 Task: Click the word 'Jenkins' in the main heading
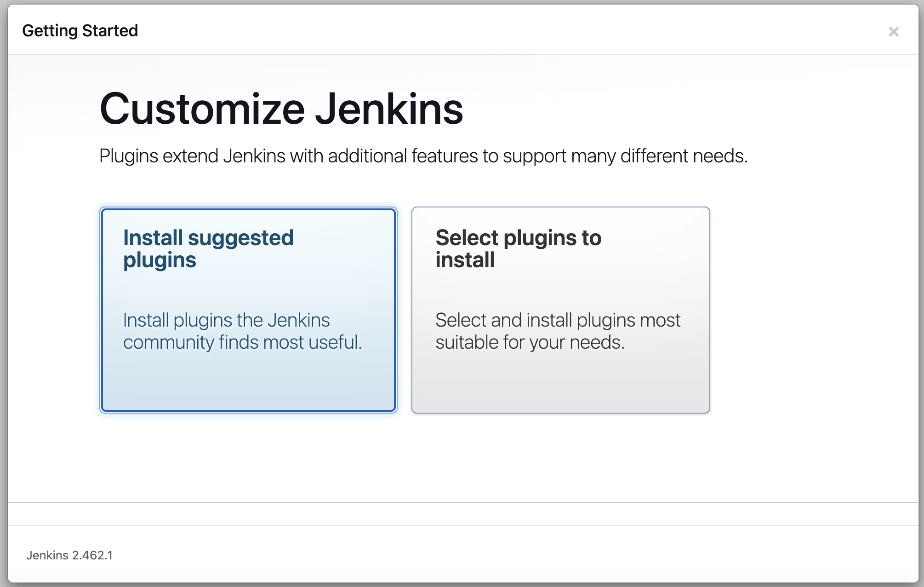coord(389,109)
